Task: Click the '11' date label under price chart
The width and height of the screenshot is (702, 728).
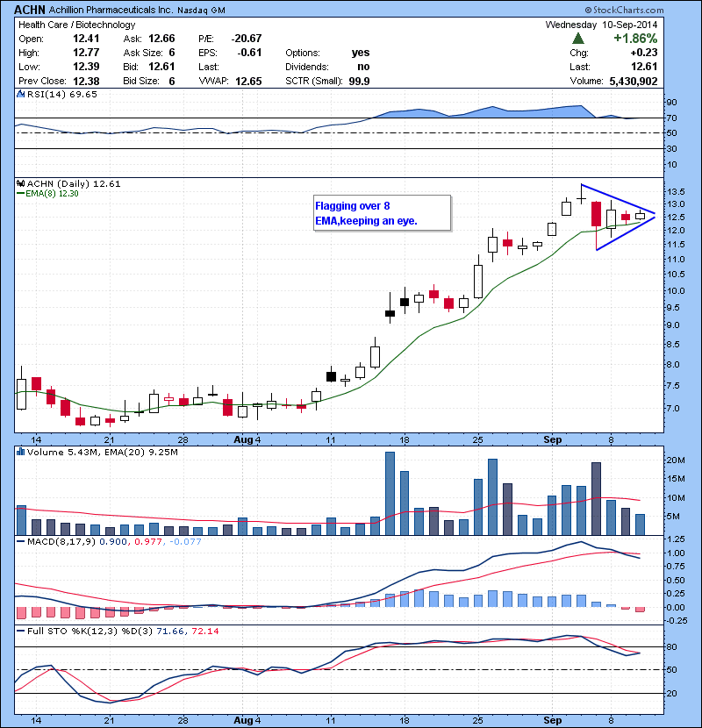Action: pyautogui.click(x=330, y=439)
